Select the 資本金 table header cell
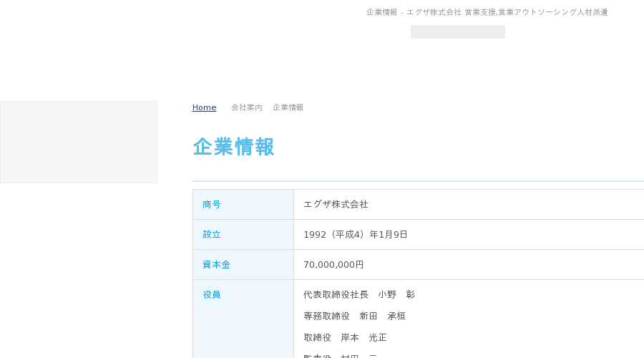 [243, 265]
